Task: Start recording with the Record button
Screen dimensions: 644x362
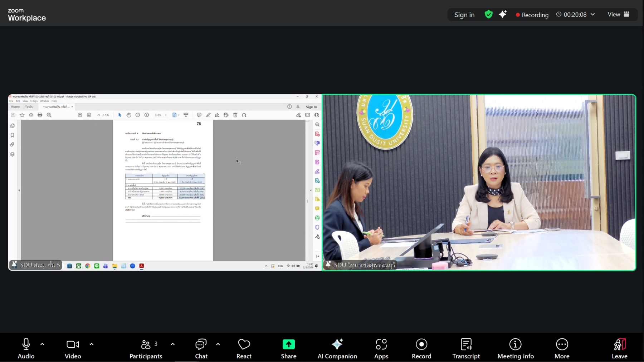Action: pos(421,348)
